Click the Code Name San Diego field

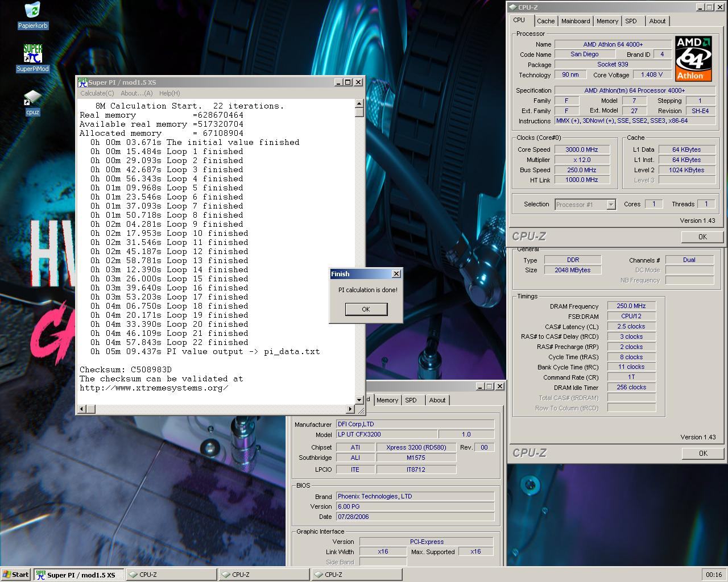585,55
